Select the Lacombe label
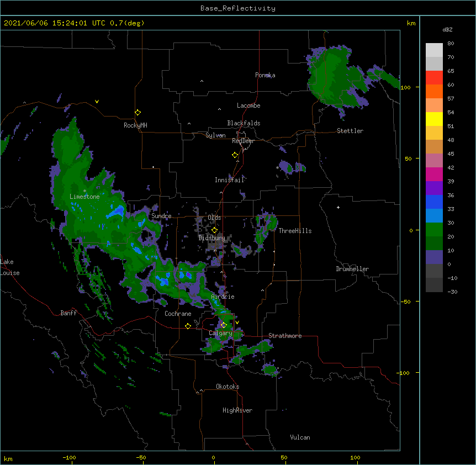This screenshot has height=465, width=476. [248, 105]
